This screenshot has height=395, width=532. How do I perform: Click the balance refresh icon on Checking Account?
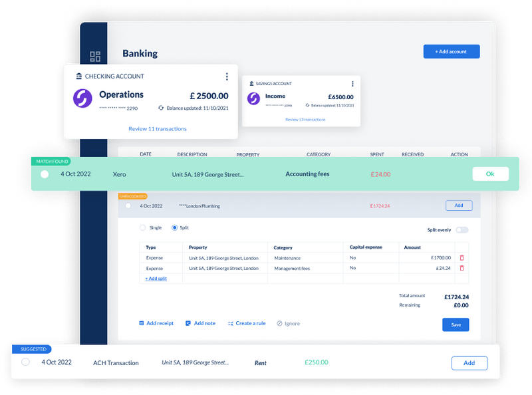(160, 107)
